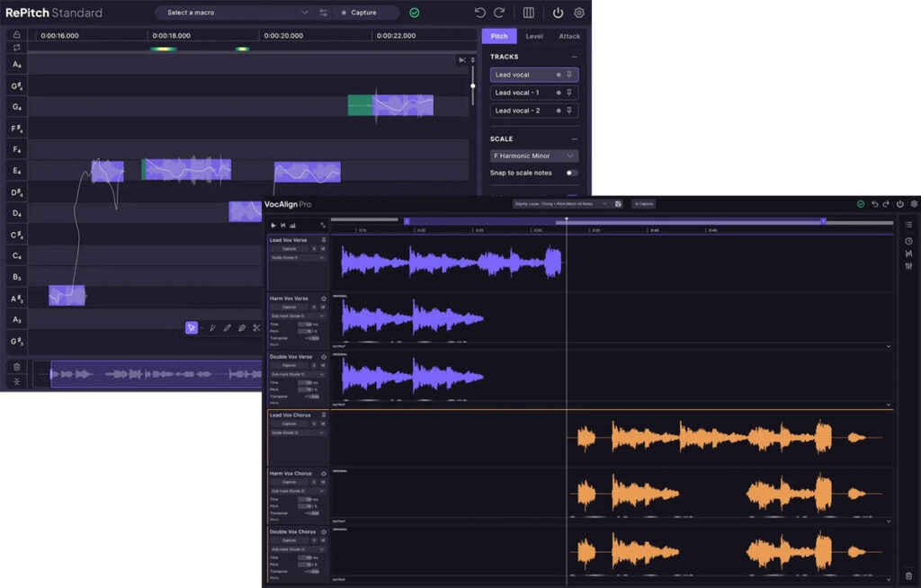
Task: Switch to the Attack tab
Action: [569, 36]
